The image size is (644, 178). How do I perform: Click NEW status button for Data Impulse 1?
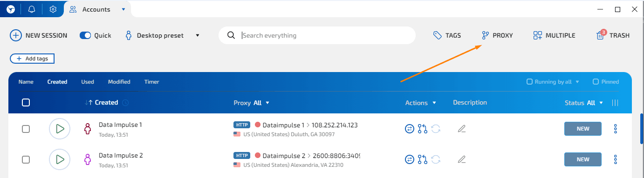tap(583, 129)
